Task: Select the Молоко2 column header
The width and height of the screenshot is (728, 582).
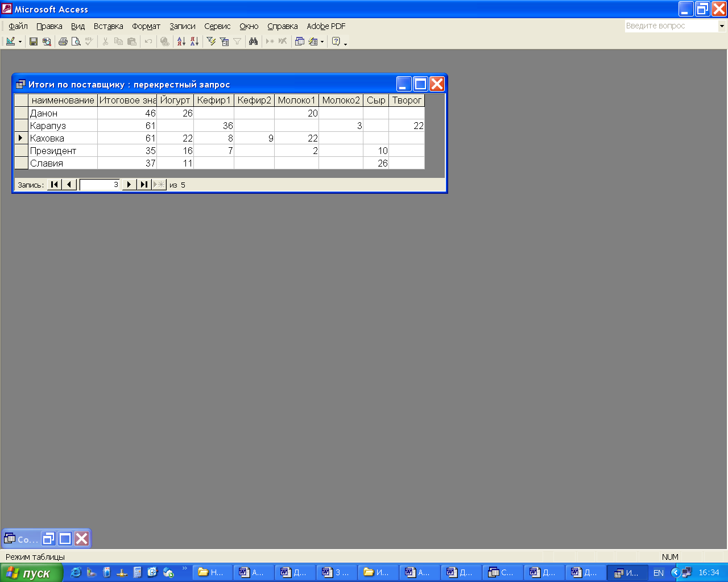Action: click(341, 101)
